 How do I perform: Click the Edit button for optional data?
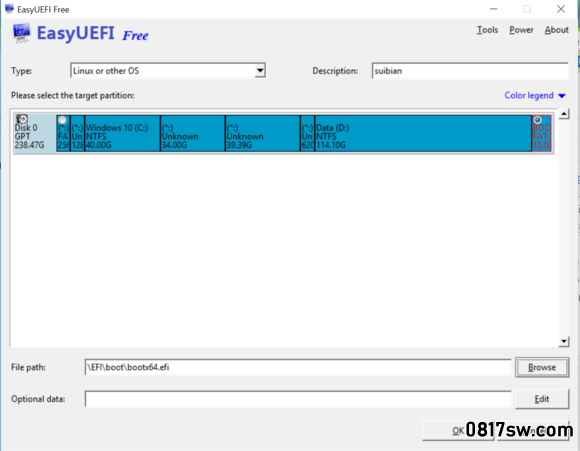click(542, 399)
